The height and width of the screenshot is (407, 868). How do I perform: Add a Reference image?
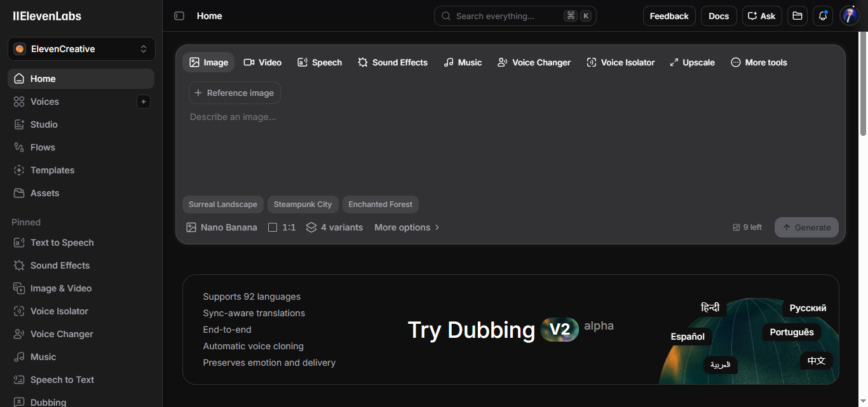(x=234, y=93)
